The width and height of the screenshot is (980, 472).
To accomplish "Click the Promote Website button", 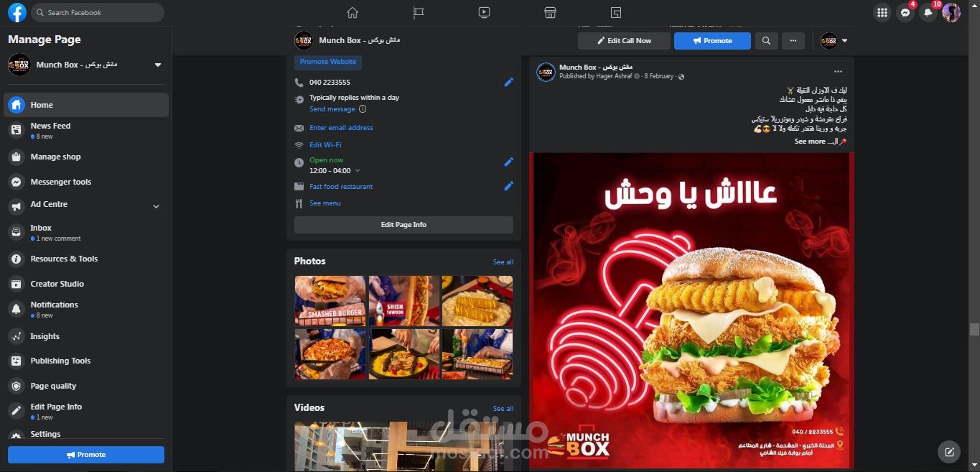I will coord(328,62).
